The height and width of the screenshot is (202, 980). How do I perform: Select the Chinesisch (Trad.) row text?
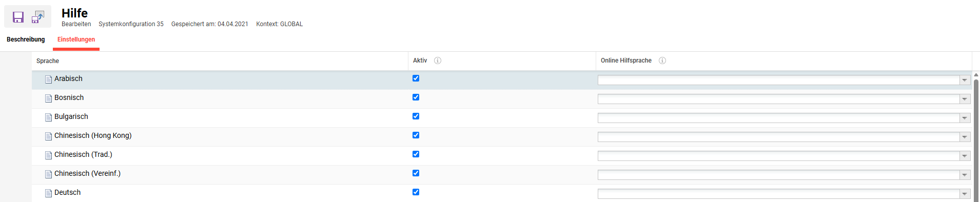click(83, 154)
